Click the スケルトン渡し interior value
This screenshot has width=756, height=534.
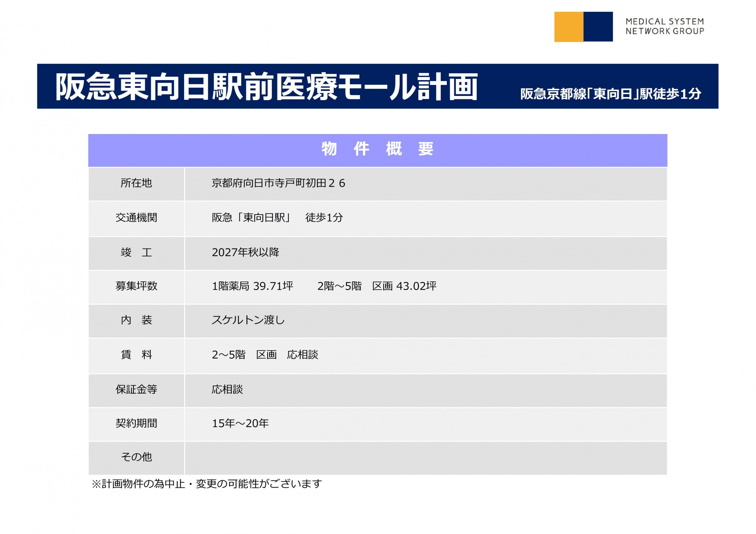point(248,320)
